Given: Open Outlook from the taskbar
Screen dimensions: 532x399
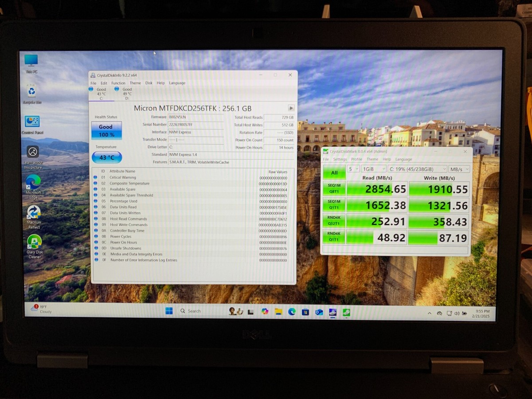Looking at the screenshot, I should pyautogui.click(x=319, y=312).
